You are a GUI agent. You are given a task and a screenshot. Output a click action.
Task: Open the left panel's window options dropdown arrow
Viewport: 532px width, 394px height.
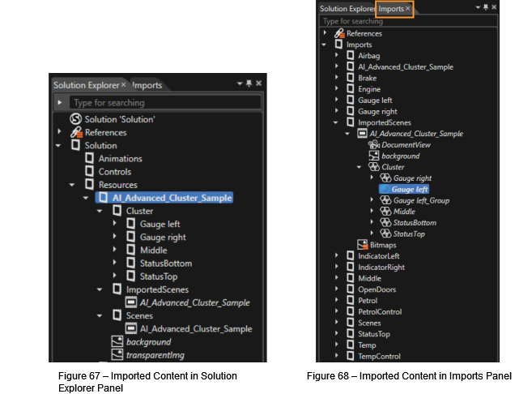pos(240,84)
